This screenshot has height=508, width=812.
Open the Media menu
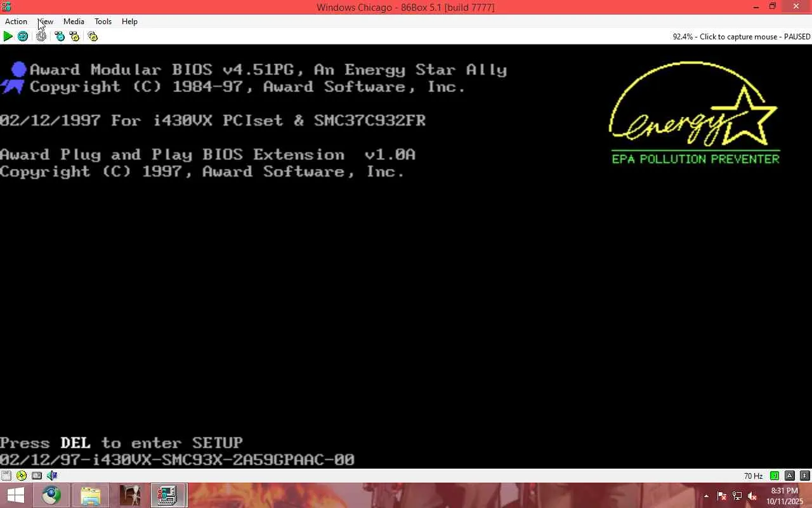(74, 22)
